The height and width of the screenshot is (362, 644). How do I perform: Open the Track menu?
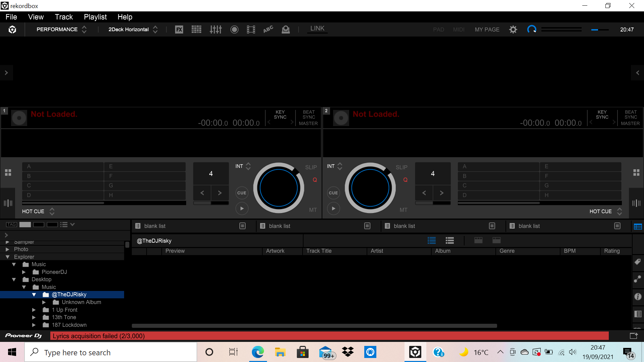click(64, 17)
